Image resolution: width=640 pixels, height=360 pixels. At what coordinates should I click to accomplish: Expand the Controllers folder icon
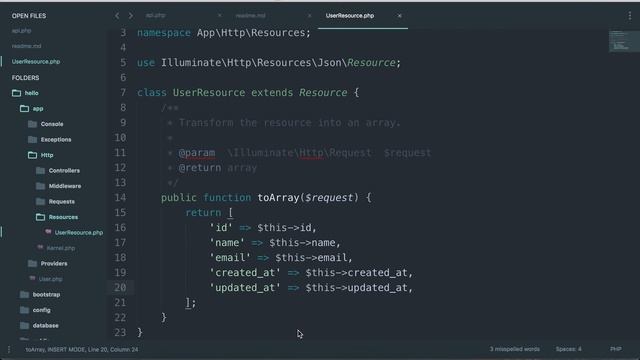tap(40, 171)
